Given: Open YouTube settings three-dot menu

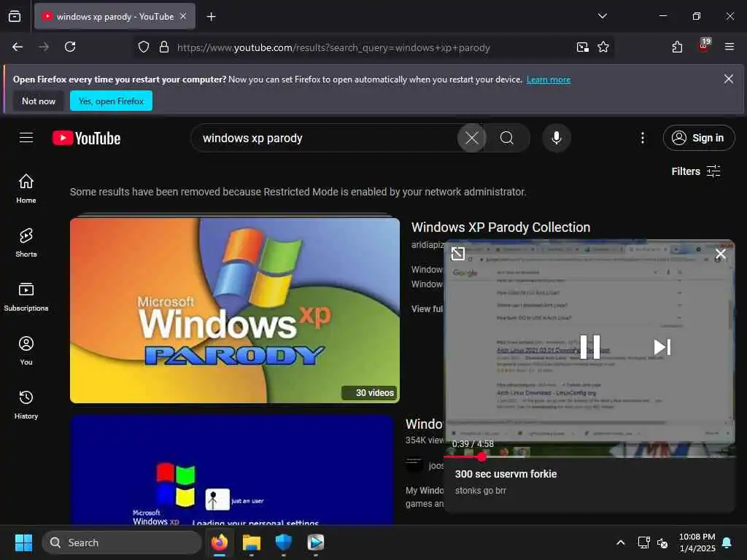Looking at the screenshot, I should click(x=642, y=138).
